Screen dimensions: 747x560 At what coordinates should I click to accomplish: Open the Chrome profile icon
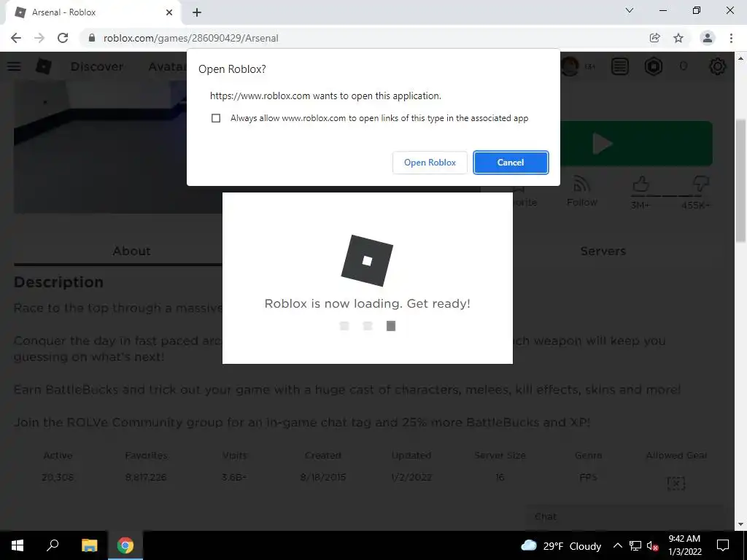708,38
